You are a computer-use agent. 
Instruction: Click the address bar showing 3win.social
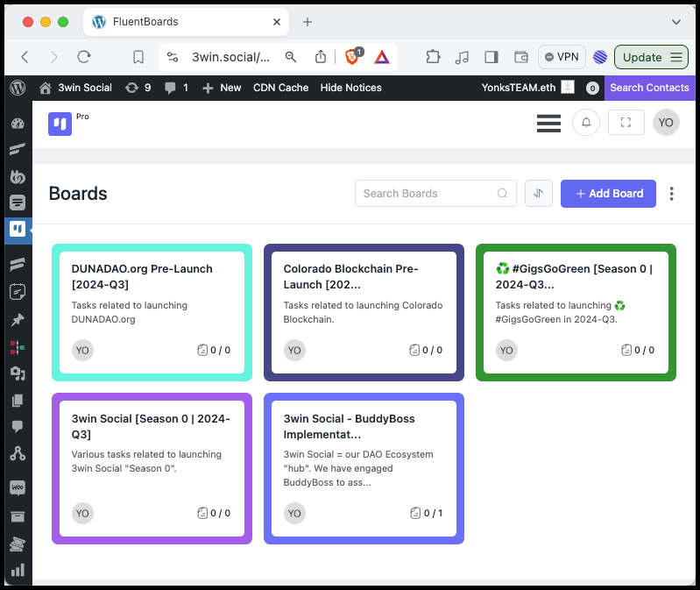tap(230, 57)
